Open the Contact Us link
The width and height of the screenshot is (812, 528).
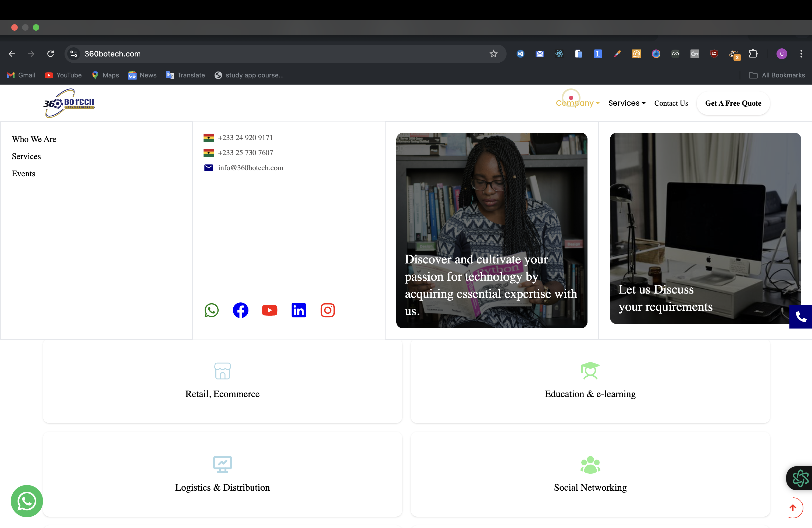(x=671, y=103)
